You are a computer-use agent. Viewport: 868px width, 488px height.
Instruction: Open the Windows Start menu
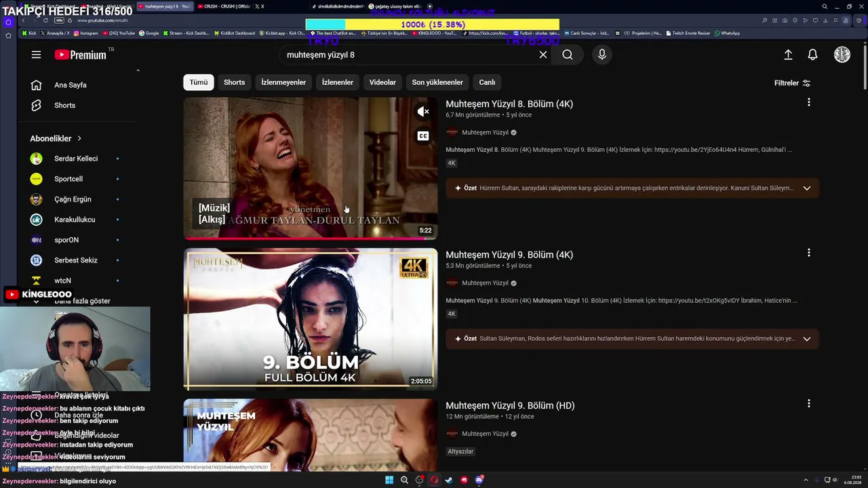389,480
